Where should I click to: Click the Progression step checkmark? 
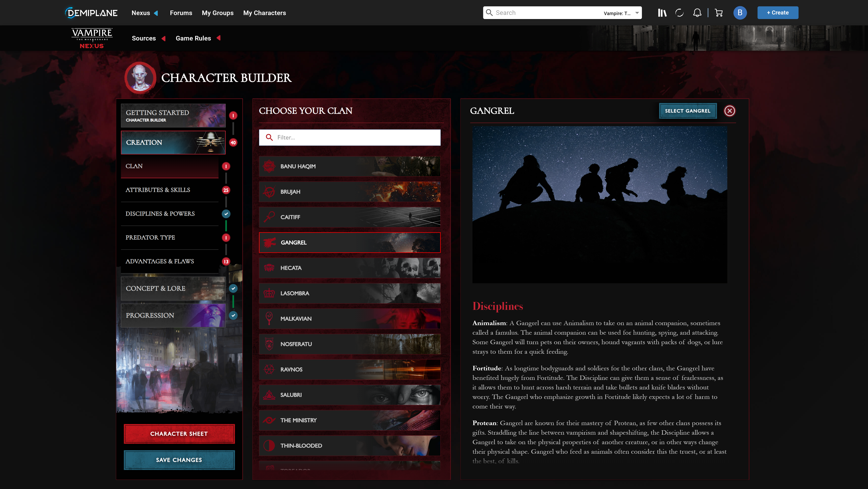(234, 315)
